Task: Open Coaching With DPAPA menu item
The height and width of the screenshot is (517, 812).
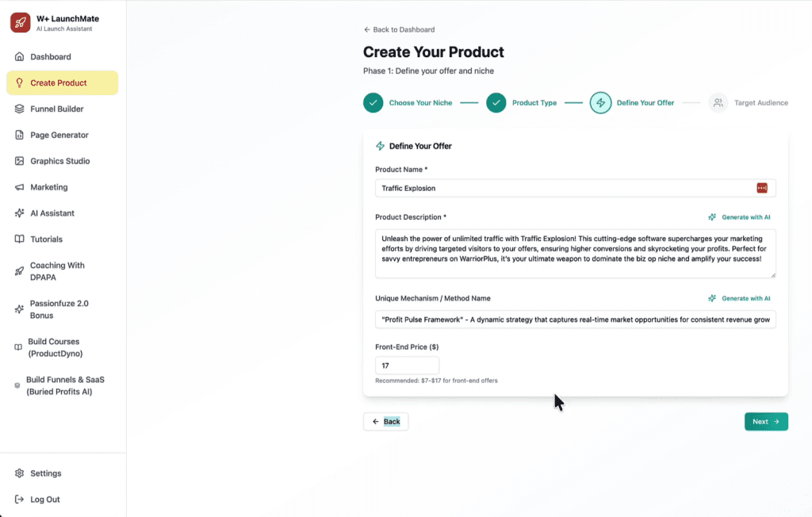Action: 57,271
